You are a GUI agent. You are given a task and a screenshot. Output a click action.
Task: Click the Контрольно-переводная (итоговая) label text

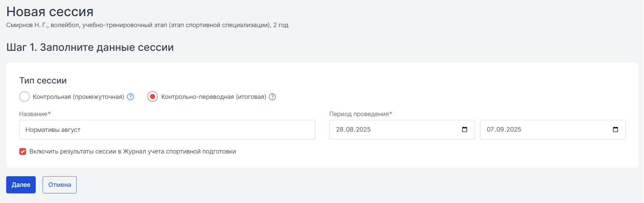[214, 97]
